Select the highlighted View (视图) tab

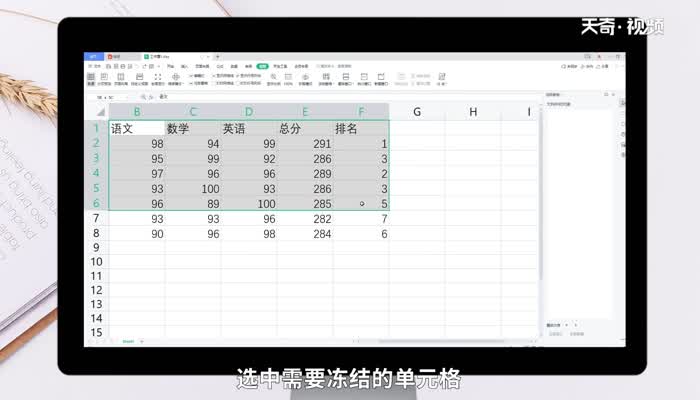click(x=262, y=66)
